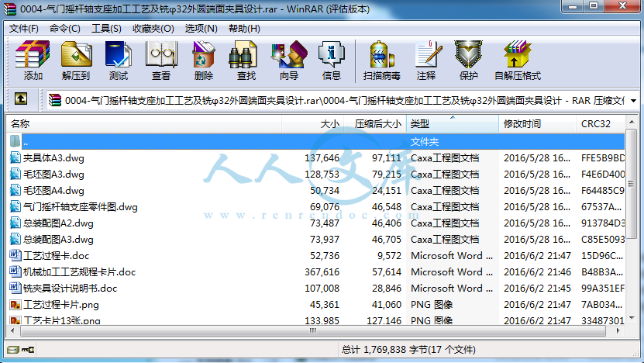The image size is (644, 363).
Task: Click the horizontal scrollbar right arrow
Action: click(618, 330)
